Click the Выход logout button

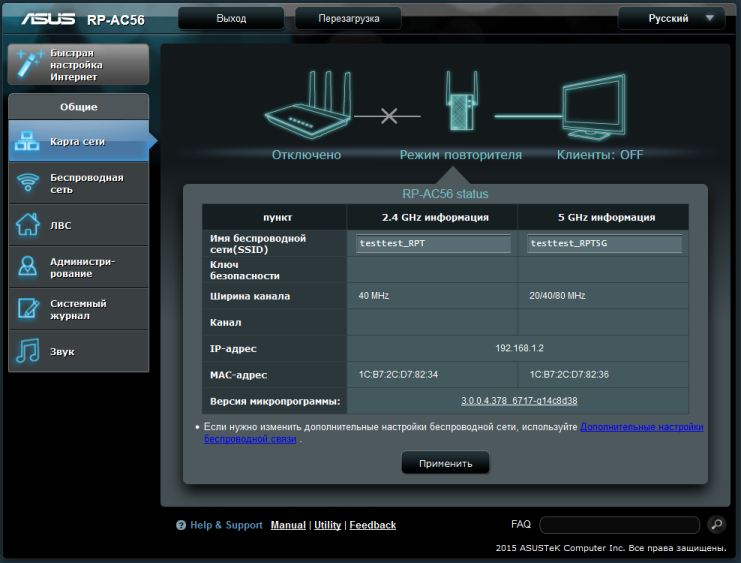click(x=231, y=18)
